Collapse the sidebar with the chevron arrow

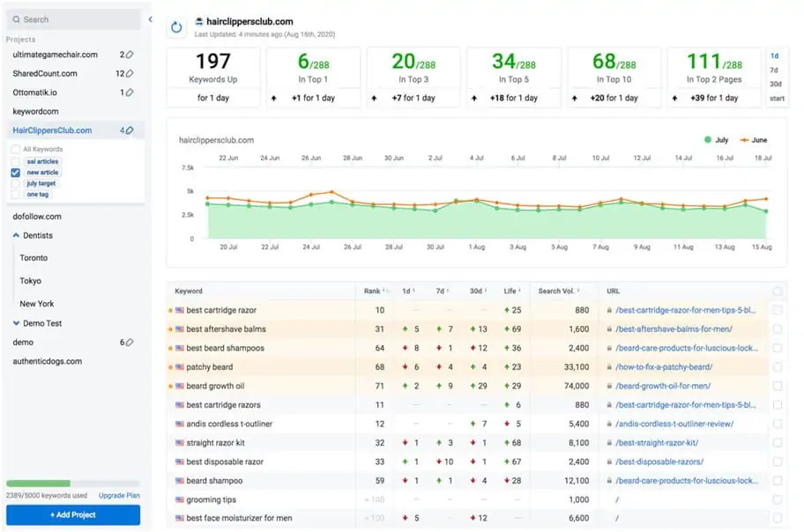(150, 19)
